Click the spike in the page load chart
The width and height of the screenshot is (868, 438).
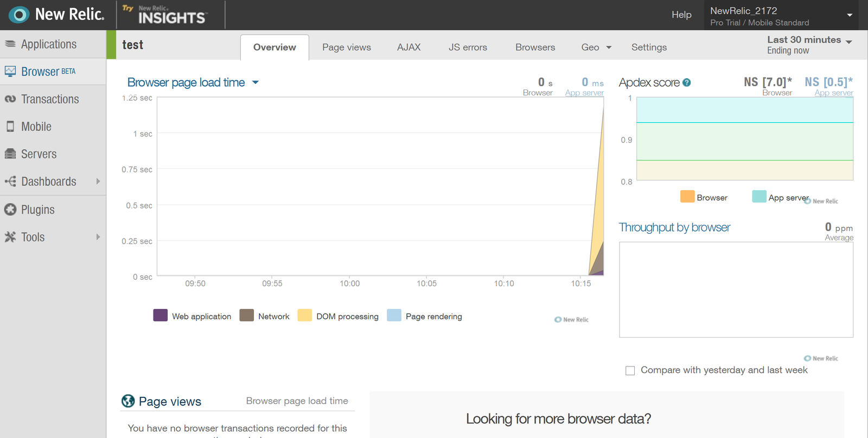point(599,217)
